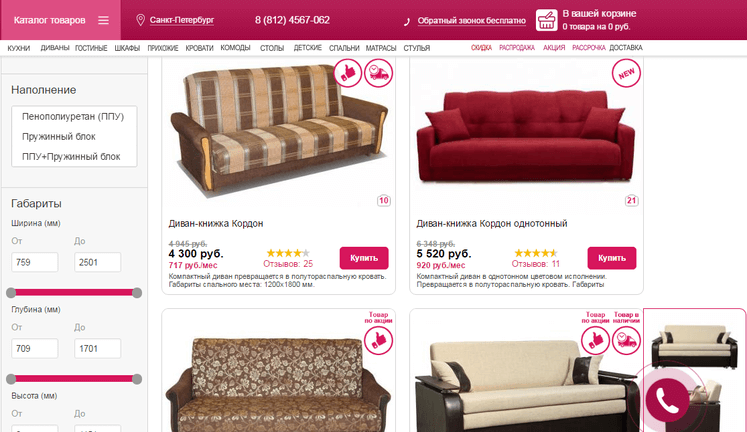The width and height of the screenshot is (747, 432).
Task: Click the thumbs-up badge on floral sofa
Action: tap(379, 341)
